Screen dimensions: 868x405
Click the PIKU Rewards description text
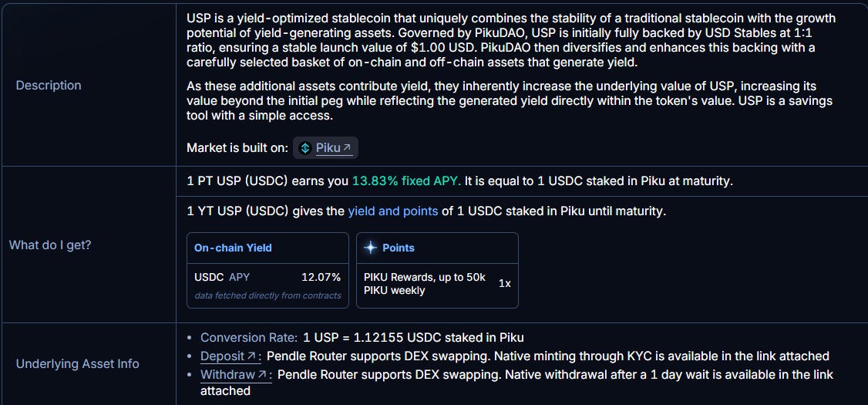click(x=425, y=284)
